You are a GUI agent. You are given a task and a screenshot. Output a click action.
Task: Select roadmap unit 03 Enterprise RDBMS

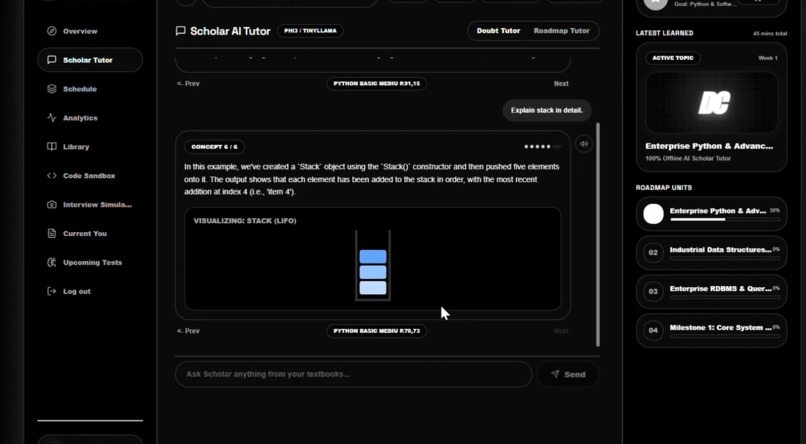(x=711, y=292)
